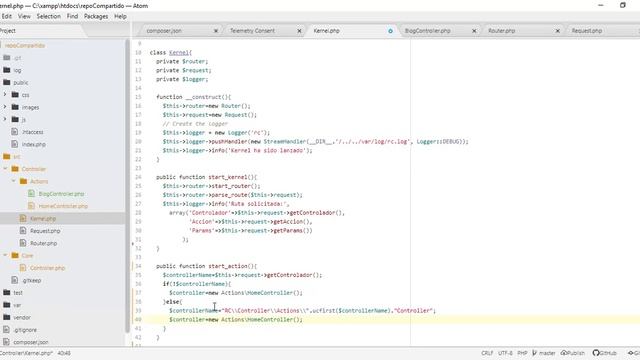Image resolution: width=640 pixels, height=360 pixels.
Task: Click the vendor folder icon
Action: click(x=7, y=317)
